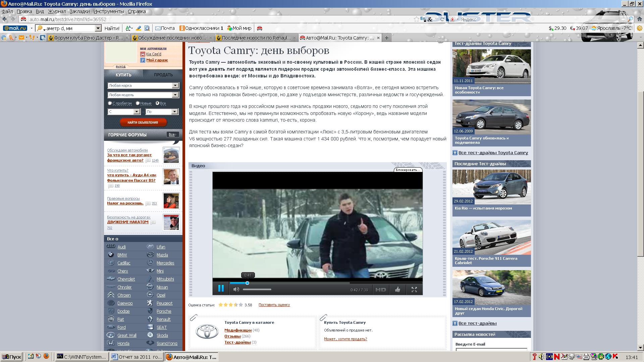Open the 'Отзывы' link

point(232,336)
